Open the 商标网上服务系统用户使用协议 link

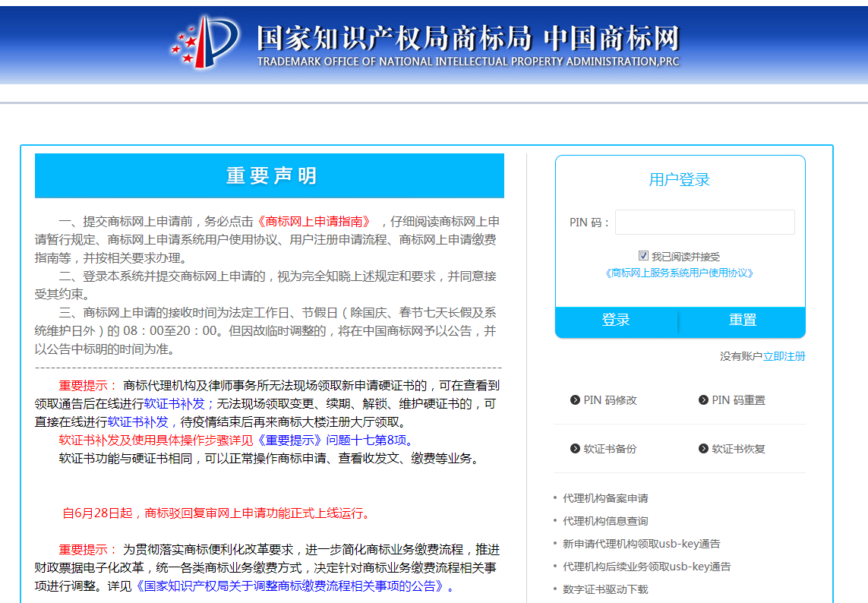click(x=679, y=273)
